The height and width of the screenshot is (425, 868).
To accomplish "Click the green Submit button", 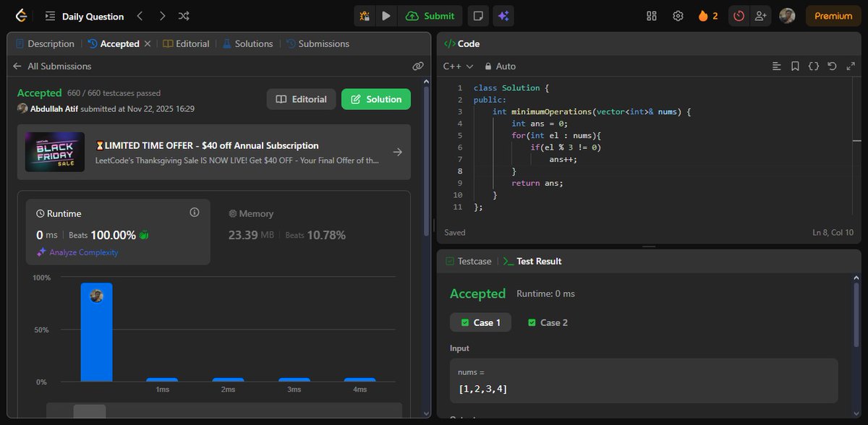I will click(430, 16).
